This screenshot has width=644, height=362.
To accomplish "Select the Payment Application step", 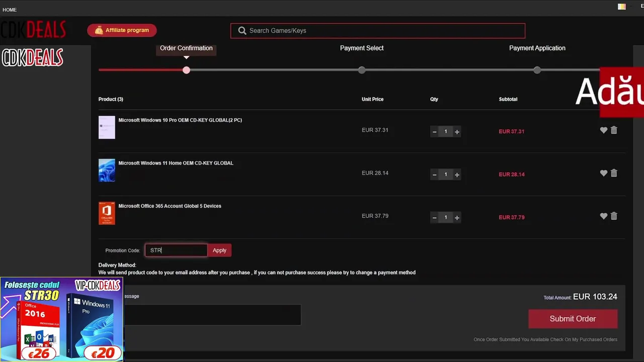I will [x=537, y=48].
